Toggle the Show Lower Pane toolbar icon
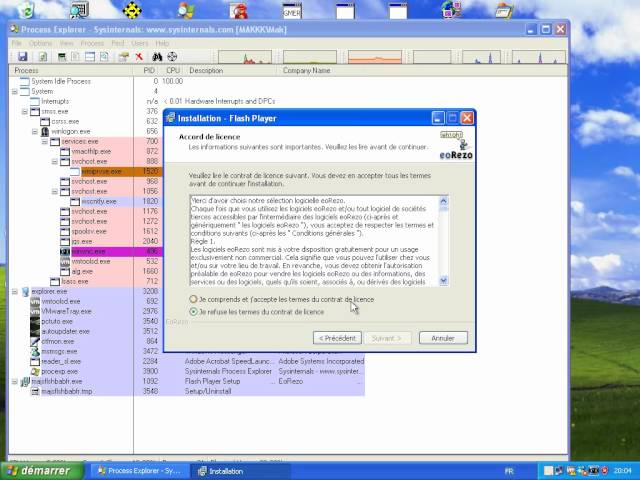The width and height of the screenshot is (640, 480). 90,57
